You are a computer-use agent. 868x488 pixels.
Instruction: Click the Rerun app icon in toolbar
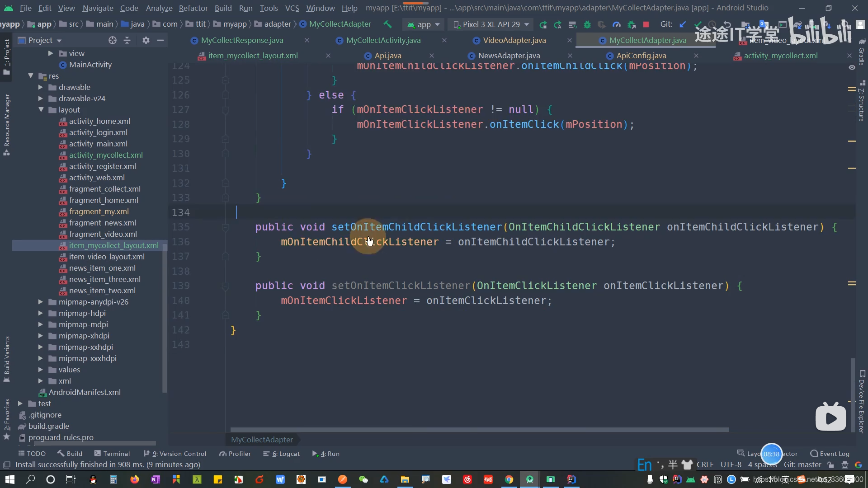click(543, 24)
